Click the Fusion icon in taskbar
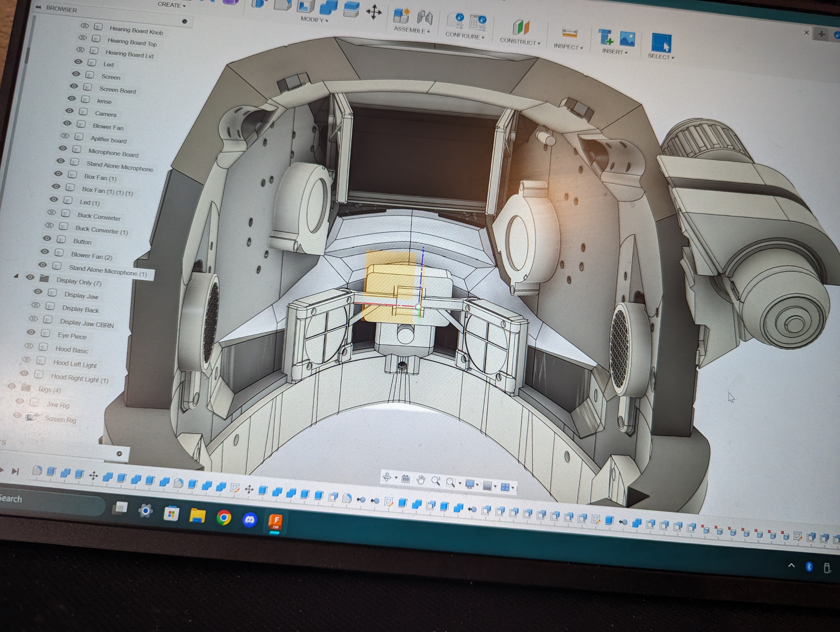Viewport: 840px width, 632px height. pos(276,522)
